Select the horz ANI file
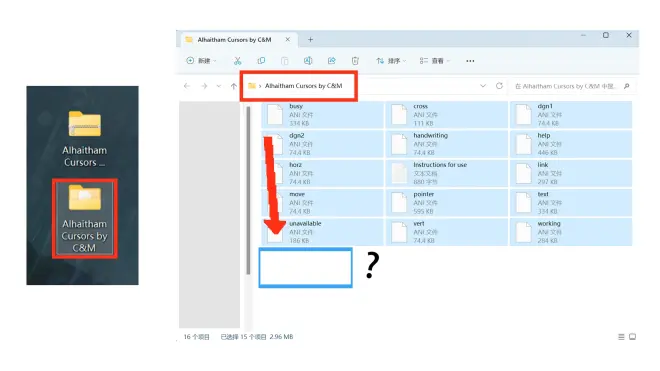Screen dimensions: 660x371 tap(322, 173)
